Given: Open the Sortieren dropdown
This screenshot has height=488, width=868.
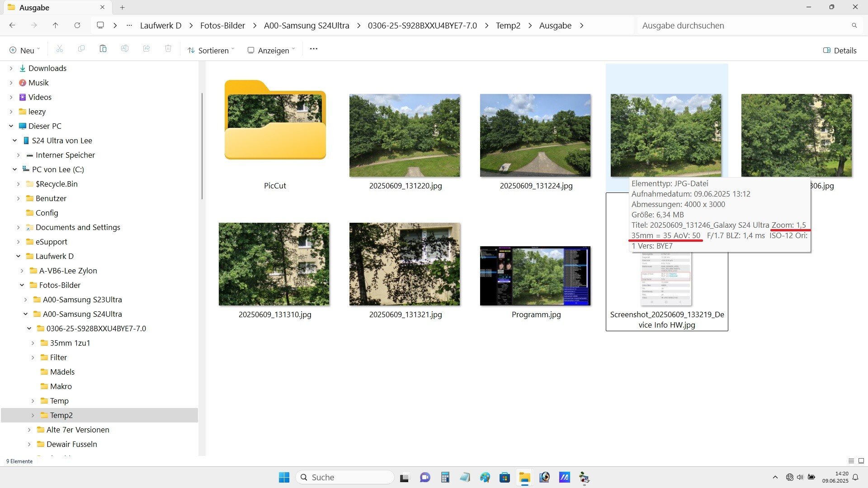Looking at the screenshot, I should click(211, 50).
